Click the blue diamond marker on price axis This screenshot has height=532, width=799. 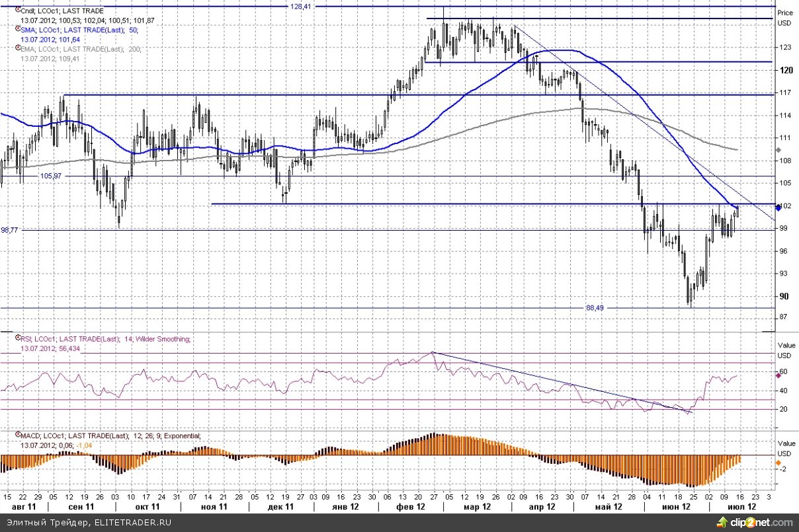tap(778, 208)
